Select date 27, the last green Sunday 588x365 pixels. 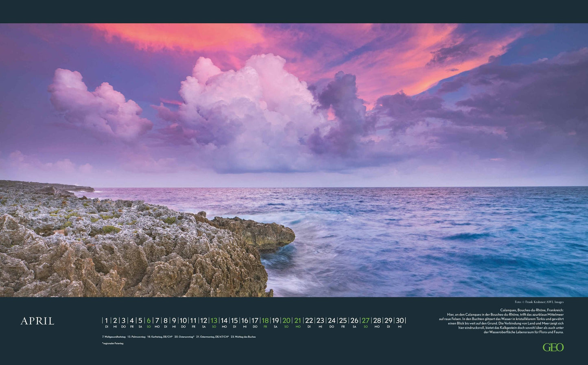365,321
